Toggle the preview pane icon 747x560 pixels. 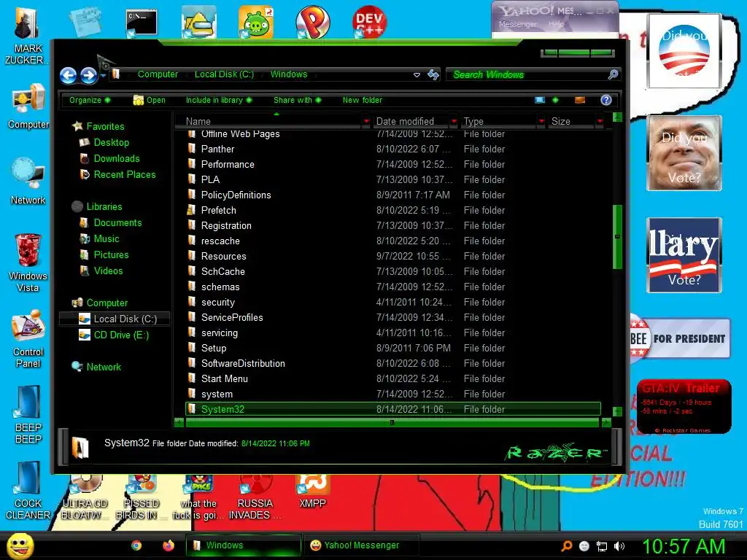(x=580, y=100)
